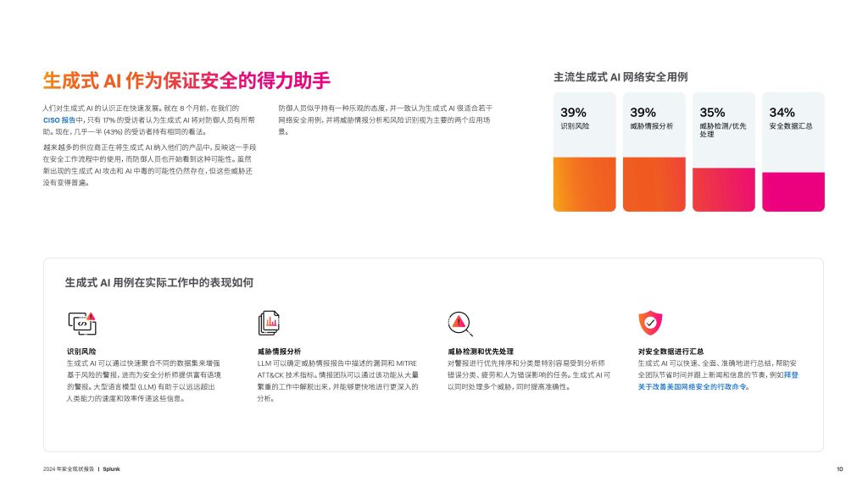
Task: Click chart title 主流生成式 AI 网络安全用例
Action: pos(620,77)
